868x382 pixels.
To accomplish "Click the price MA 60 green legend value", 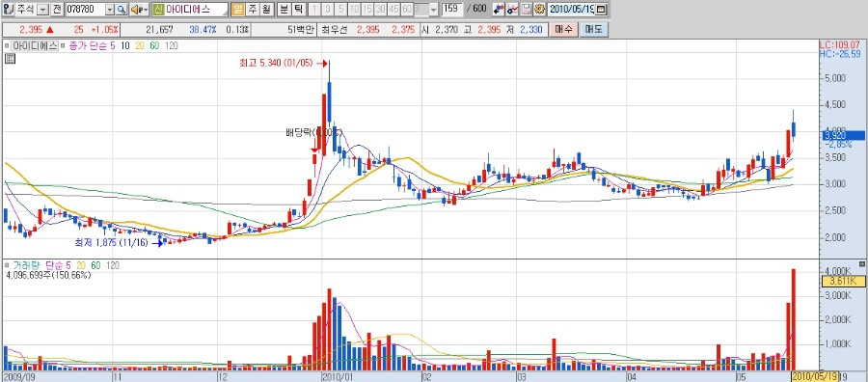I will coord(154,46).
